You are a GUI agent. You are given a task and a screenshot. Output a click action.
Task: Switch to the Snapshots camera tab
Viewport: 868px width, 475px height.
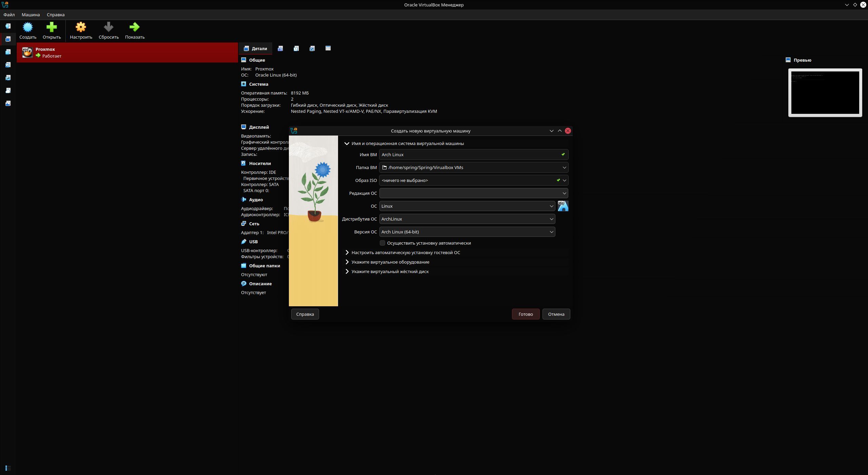[280, 48]
